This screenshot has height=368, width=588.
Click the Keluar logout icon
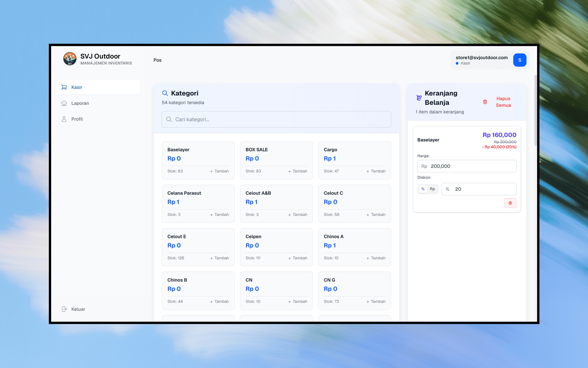coord(64,309)
